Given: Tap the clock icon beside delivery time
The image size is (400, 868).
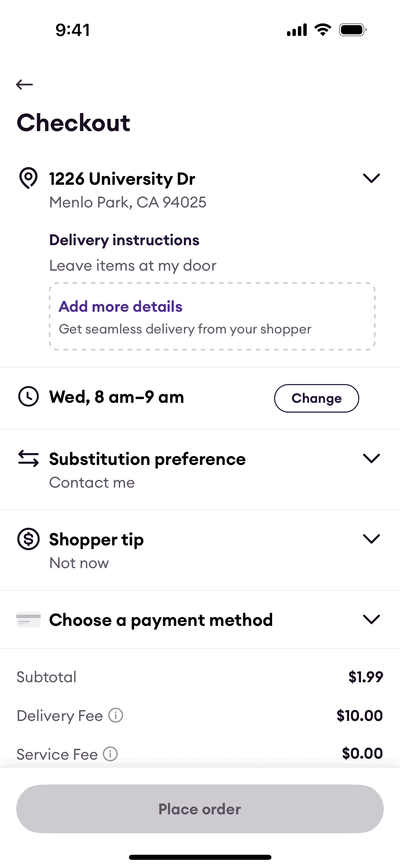Looking at the screenshot, I should pos(28,396).
